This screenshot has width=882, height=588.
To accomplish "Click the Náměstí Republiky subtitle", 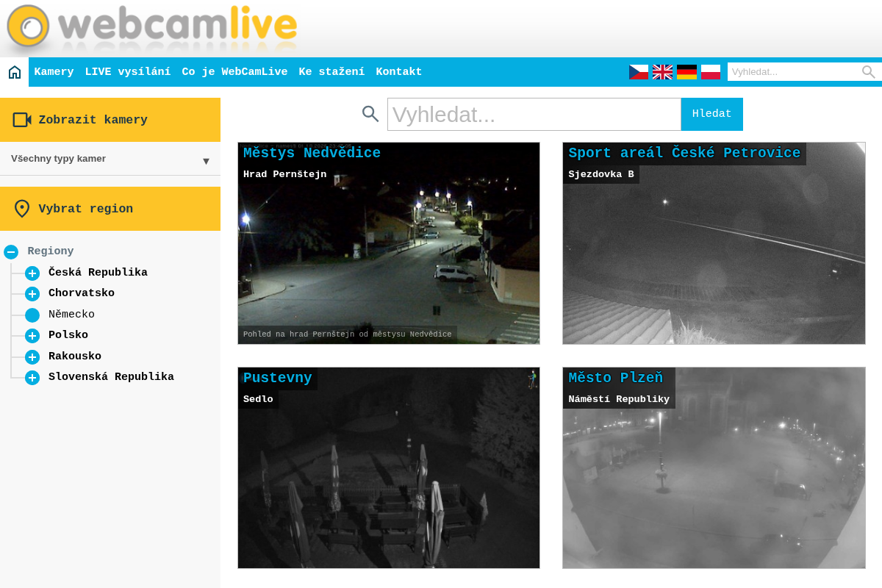I will tap(619, 400).
